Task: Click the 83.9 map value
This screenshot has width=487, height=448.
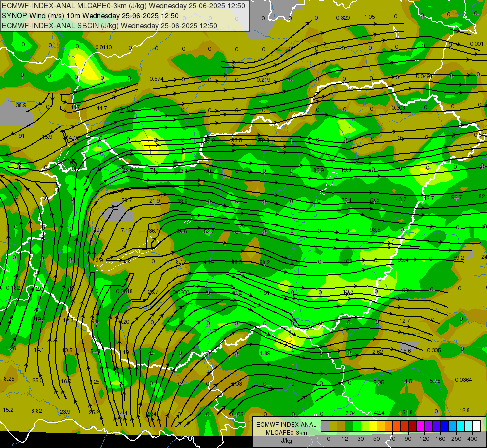Action: click(319, 170)
